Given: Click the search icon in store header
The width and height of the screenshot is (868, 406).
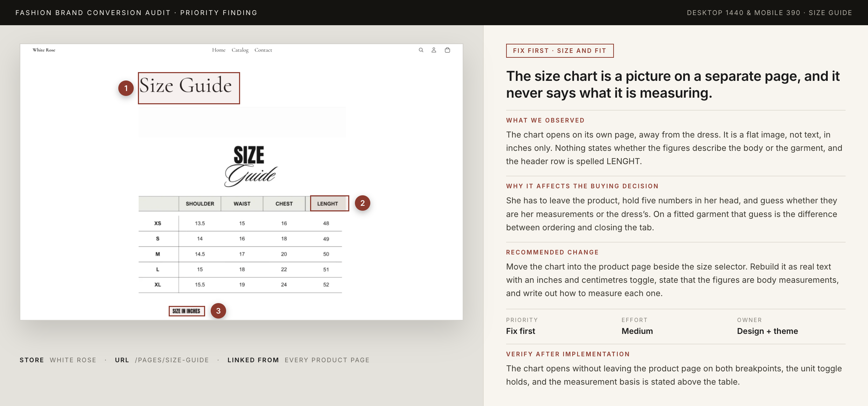Looking at the screenshot, I should 421,50.
